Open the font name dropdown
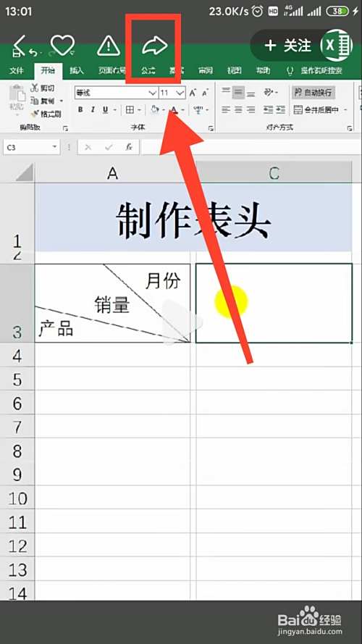This screenshot has width=362, height=644. click(x=153, y=93)
